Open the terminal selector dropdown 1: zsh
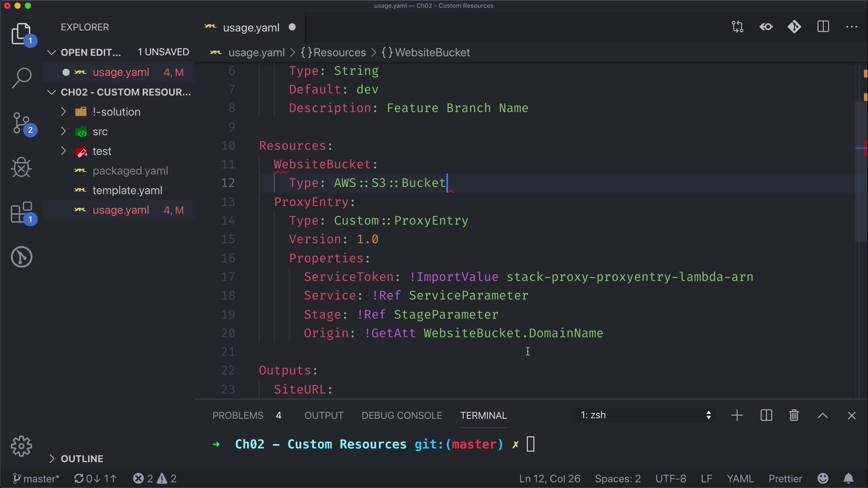This screenshot has width=868, height=488. pyautogui.click(x=645, y=415)
